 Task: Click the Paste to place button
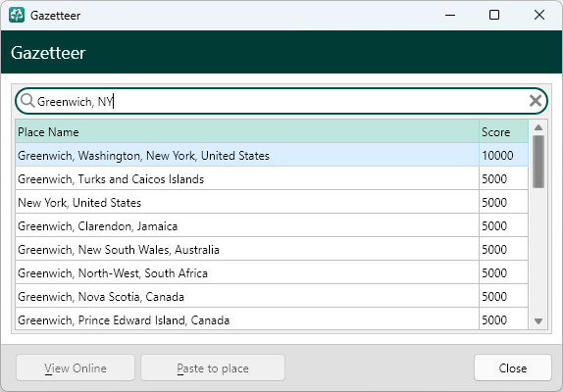[213, 367]
